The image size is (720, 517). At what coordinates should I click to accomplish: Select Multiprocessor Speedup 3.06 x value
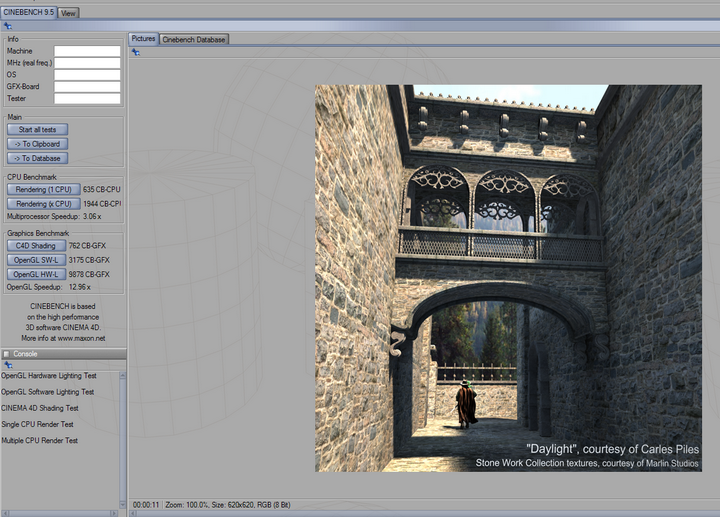[x=92, y=216]
